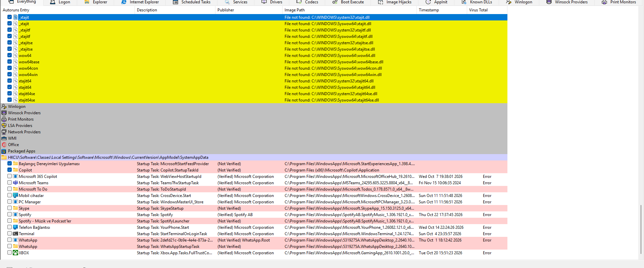The image size is (644, 268).
Task: Open the Known DLLs tab
Action: pyautogui.click(x=477, y=2)
